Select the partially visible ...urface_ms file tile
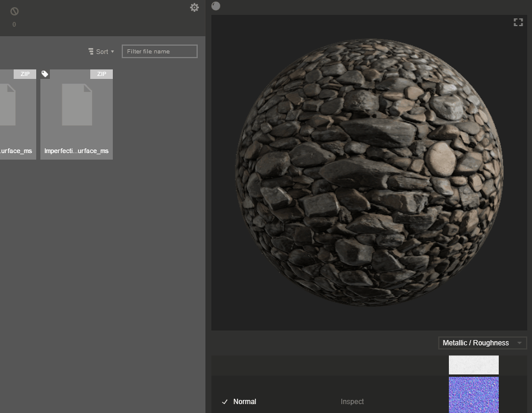This screenshot has width=532, height=413. pos(17,114)
